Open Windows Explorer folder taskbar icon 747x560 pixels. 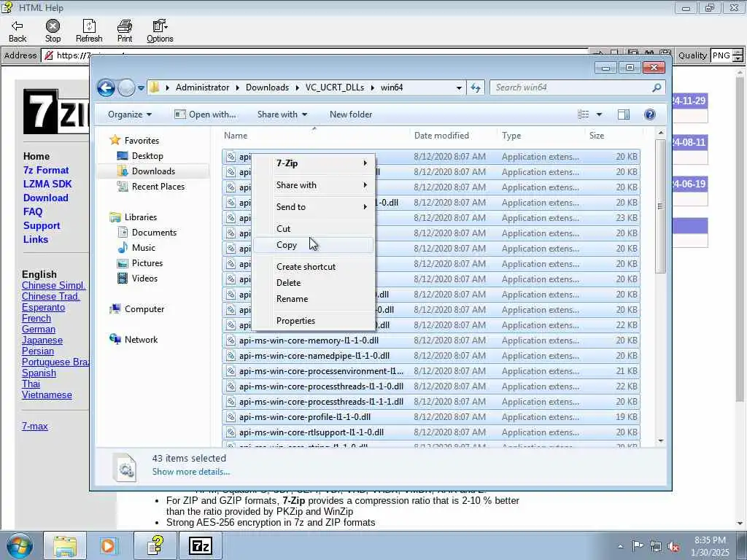pos(65,546)
